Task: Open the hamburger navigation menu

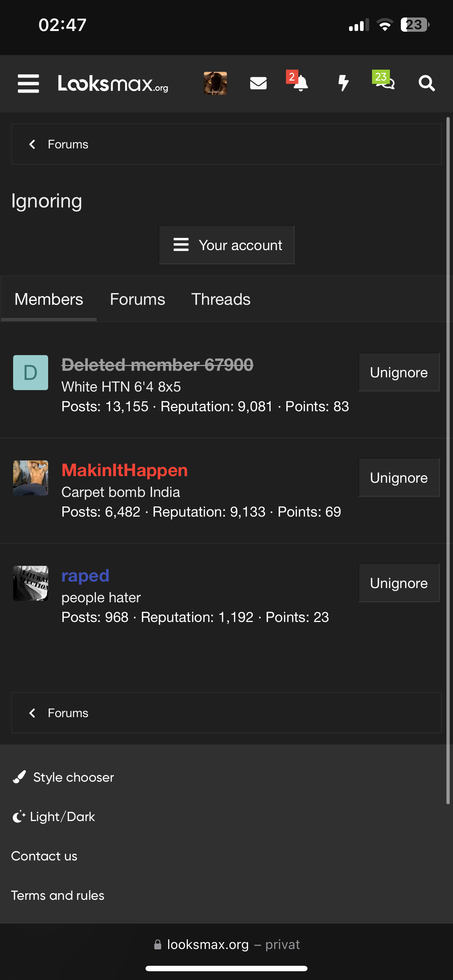Action: [x=28, y=83]
